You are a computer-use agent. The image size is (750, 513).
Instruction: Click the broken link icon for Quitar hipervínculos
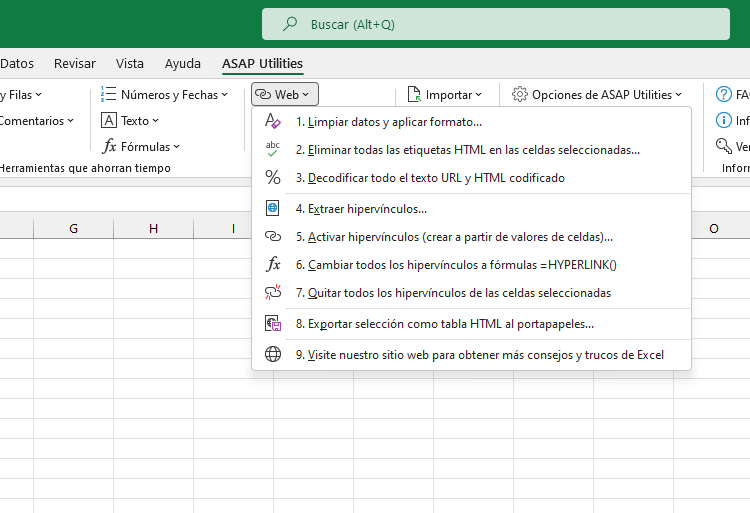(273, 293)
